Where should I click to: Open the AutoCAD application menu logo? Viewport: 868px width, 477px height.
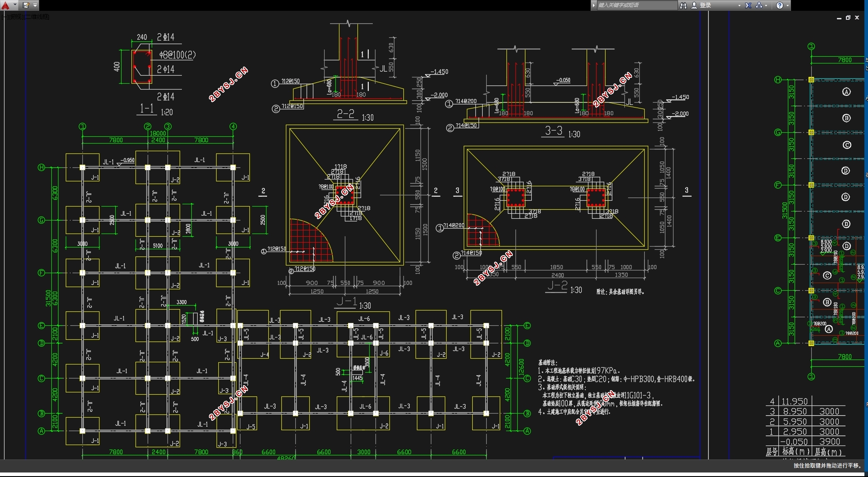pos(5,5)
